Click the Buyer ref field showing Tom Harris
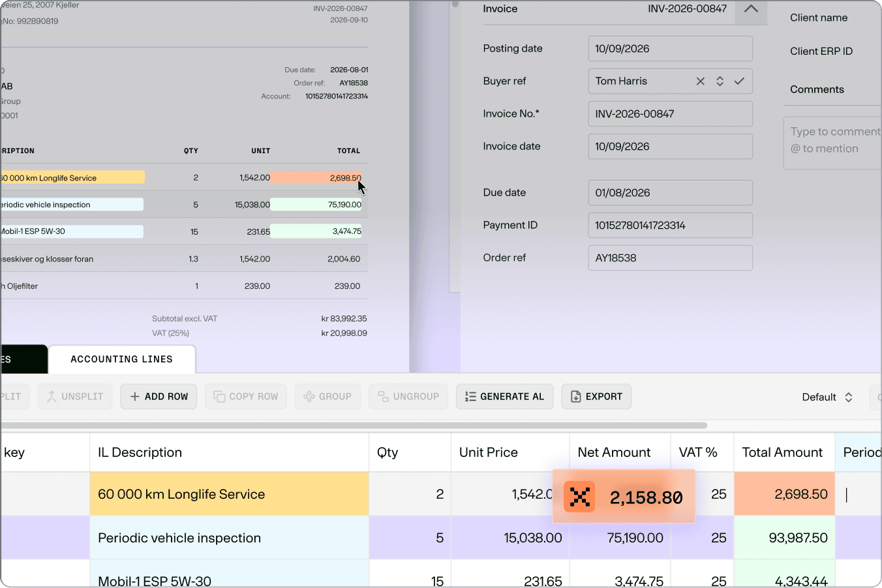The image size is (882, 588). [x=670, y=81]
